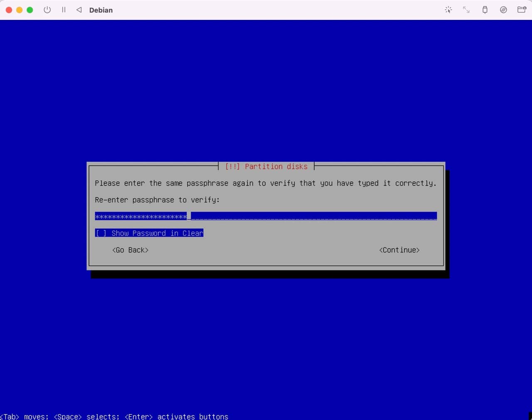Click the Debian window title text
Screen dimensions: 532x420
click(x=101, y=10)
